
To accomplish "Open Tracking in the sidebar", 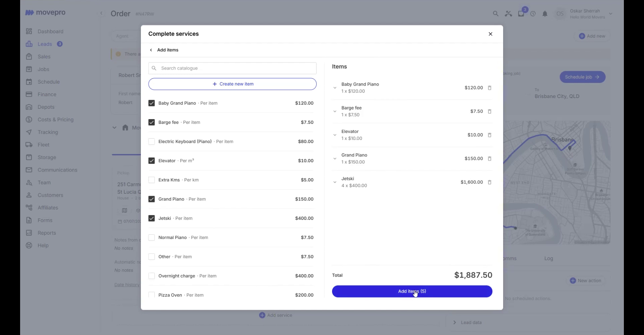I will pyautogui.click(x=48, y=132).
